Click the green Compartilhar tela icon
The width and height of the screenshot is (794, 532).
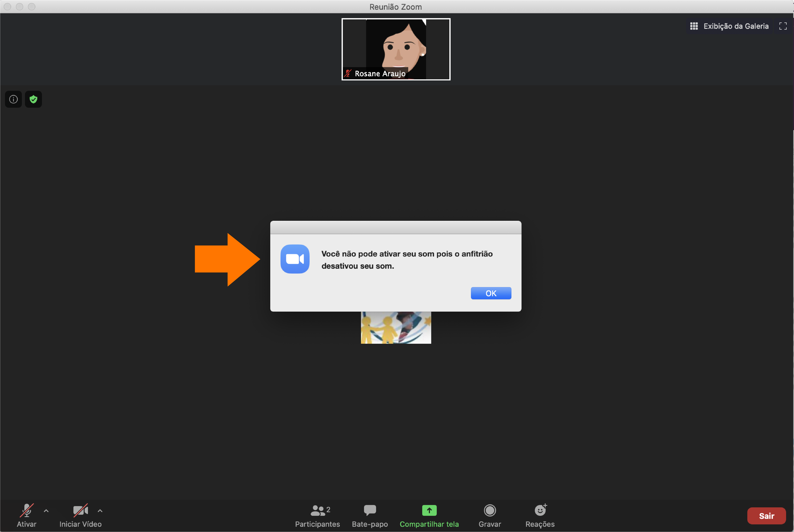coord(429,510)
